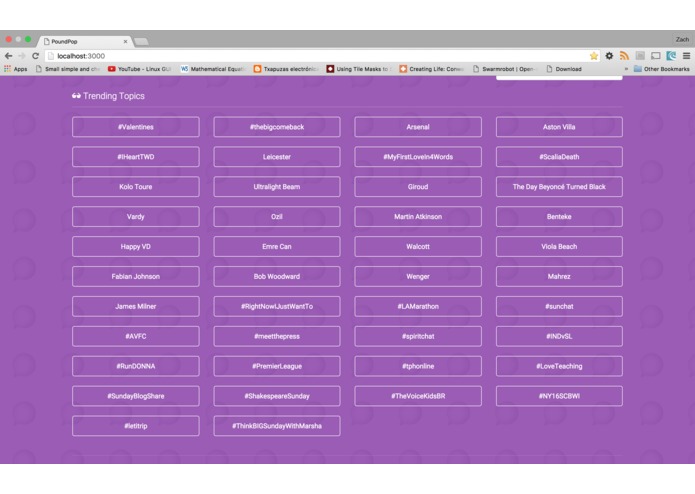Click the #LAMarathon topic
The height and width of the screenshot is (494, 695).
418,306
